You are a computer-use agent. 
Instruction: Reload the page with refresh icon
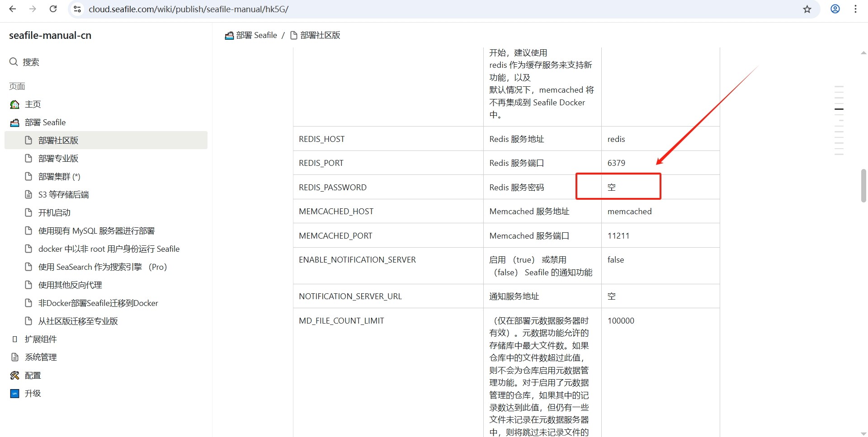click(53, 9)
